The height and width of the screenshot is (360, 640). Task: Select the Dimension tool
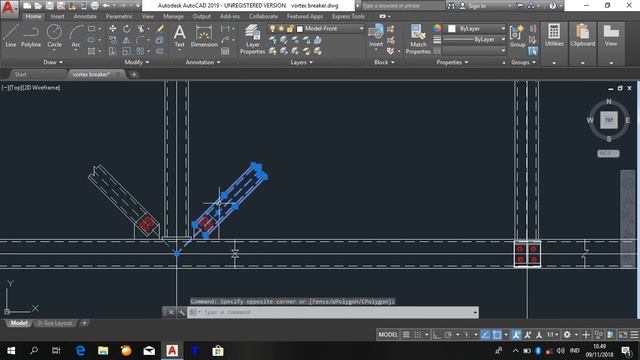coord(204,36)
